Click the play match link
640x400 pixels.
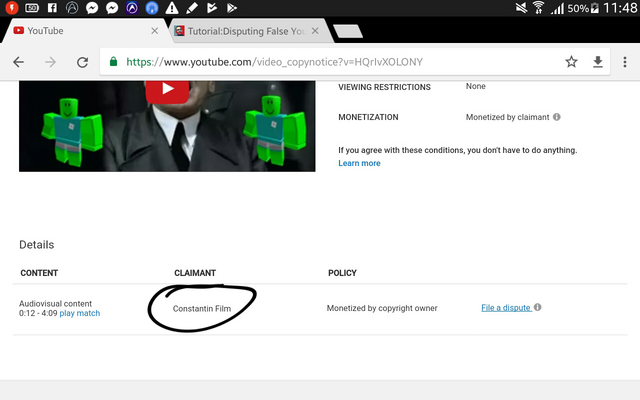[80, 313]
